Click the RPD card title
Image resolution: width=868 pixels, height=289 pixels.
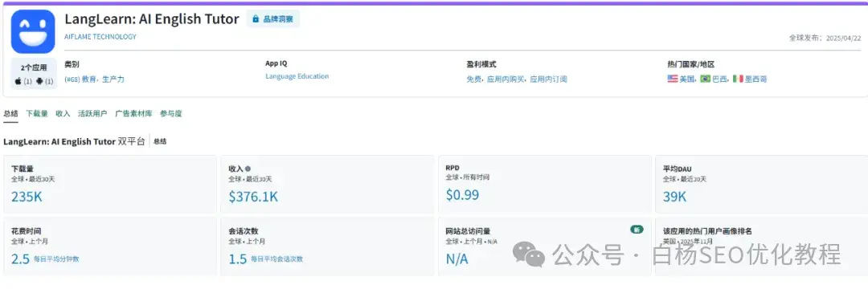click(452, 168)
